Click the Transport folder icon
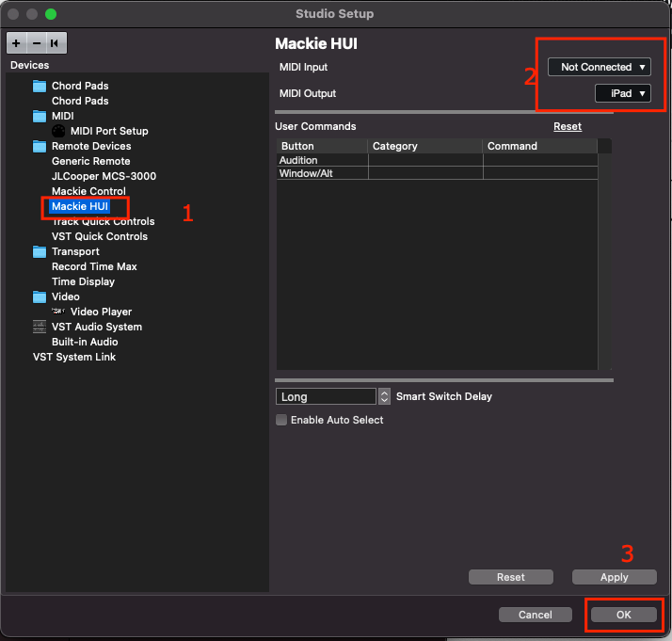 (40, 251)
